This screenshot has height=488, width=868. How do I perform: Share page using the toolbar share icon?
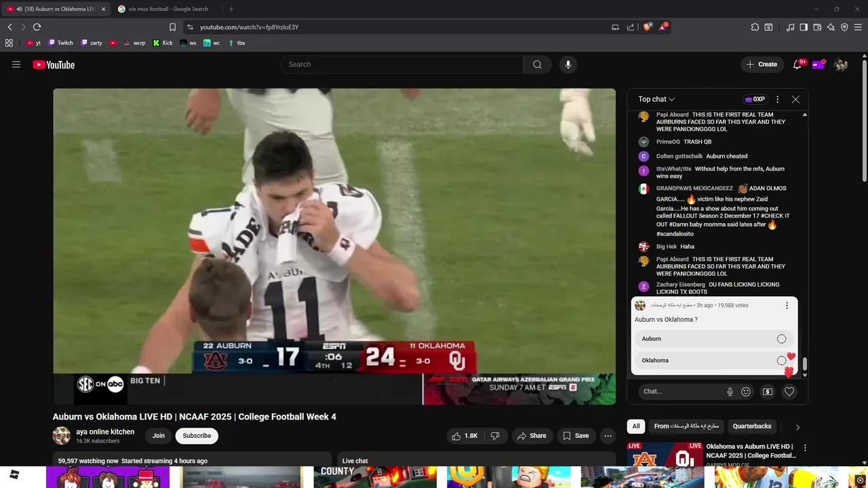631,27
